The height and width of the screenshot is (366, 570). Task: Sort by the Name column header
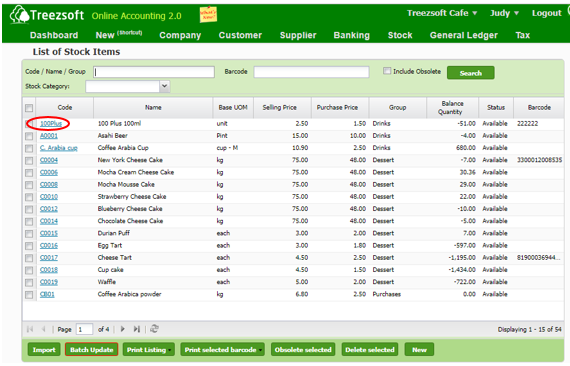click(153, 108)
